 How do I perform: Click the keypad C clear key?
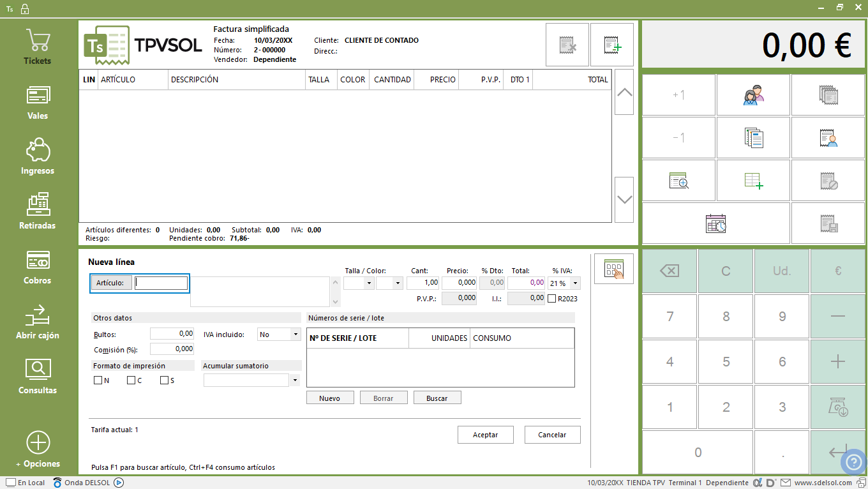click(x=726, y=271)
